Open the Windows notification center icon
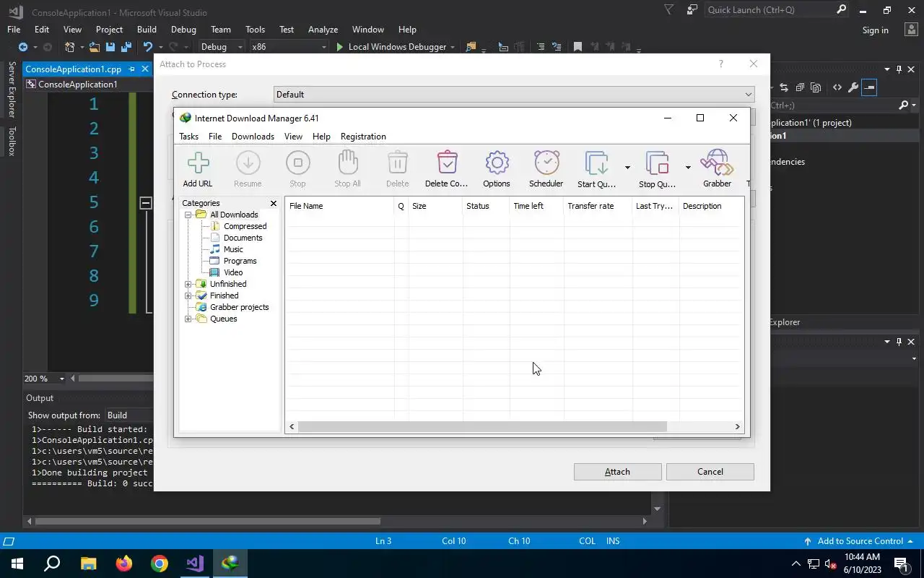The image size is (924, 578). click(901, 564)
